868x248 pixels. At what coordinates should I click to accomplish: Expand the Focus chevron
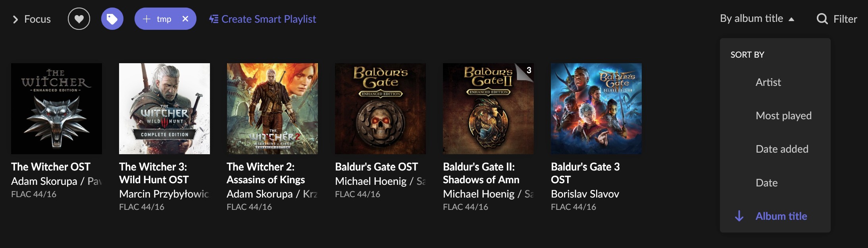pyautogui.click(x=15, y=19)
